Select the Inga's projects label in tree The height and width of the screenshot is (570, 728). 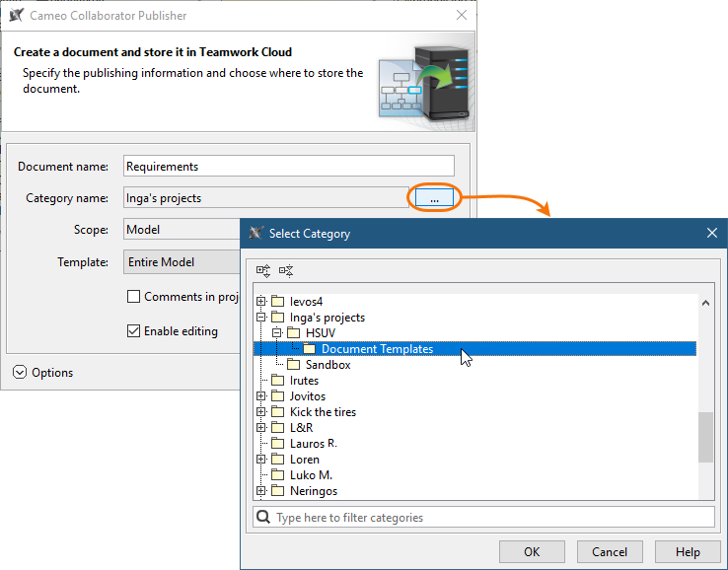pos(328,318)
